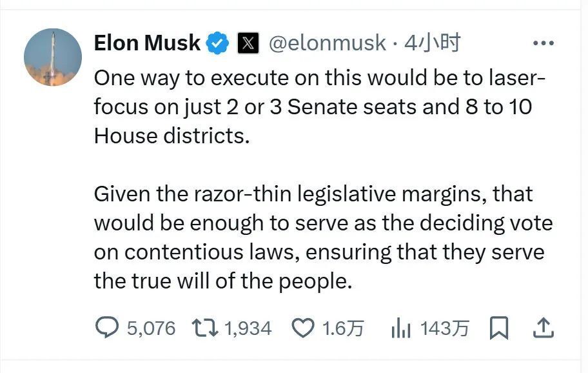
Task: Open the view analytics bar chart icon
Action: [401, 329]
